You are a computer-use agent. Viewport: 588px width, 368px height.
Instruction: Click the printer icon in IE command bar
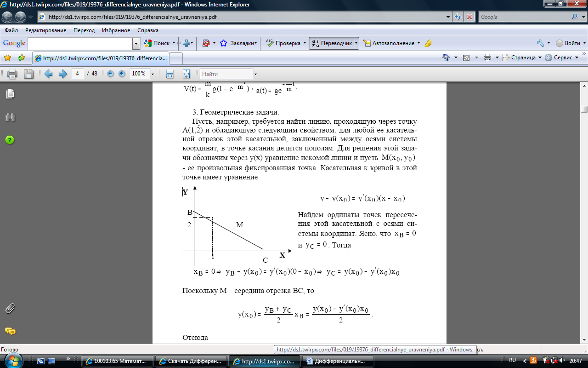pyautogui.click(x=487, y=57)
